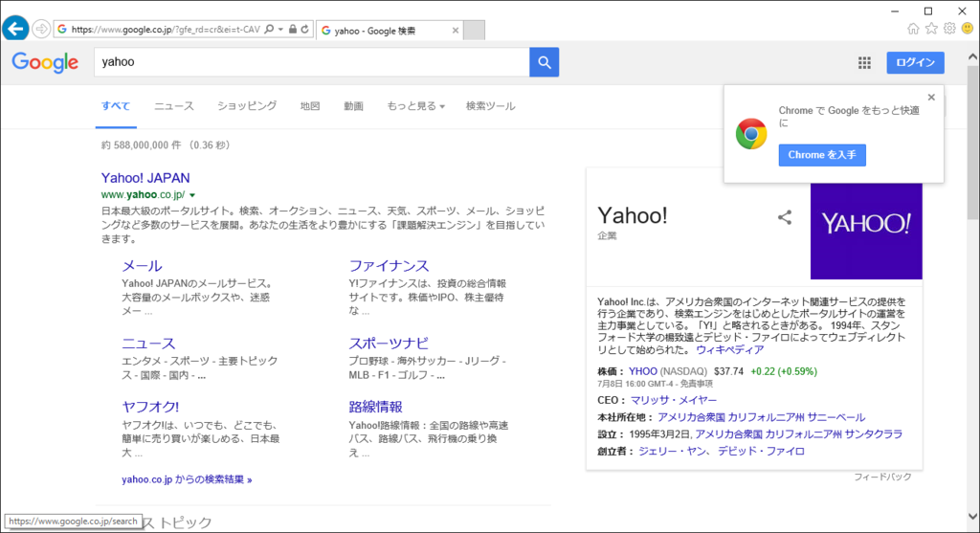Click the scrollbar up arrow
The image size is (980, 533).
pyautogui.click(x=972, y=56)
